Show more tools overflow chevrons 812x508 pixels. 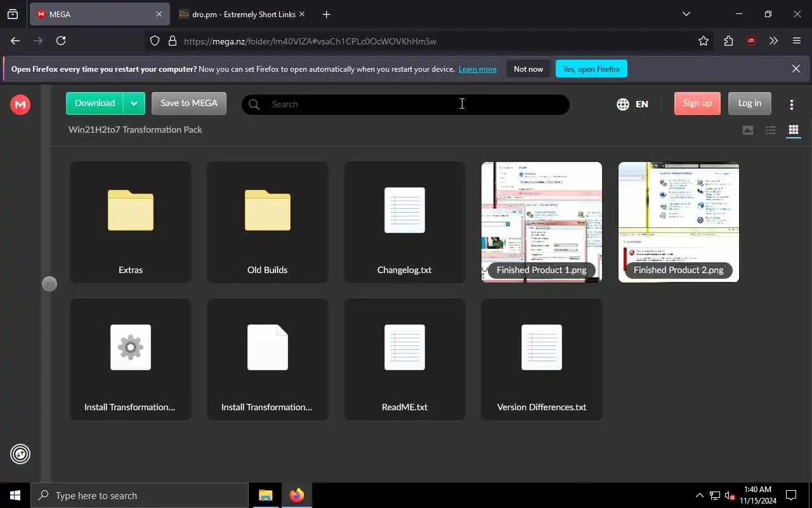pyautogui.click(x=773, y=41)
